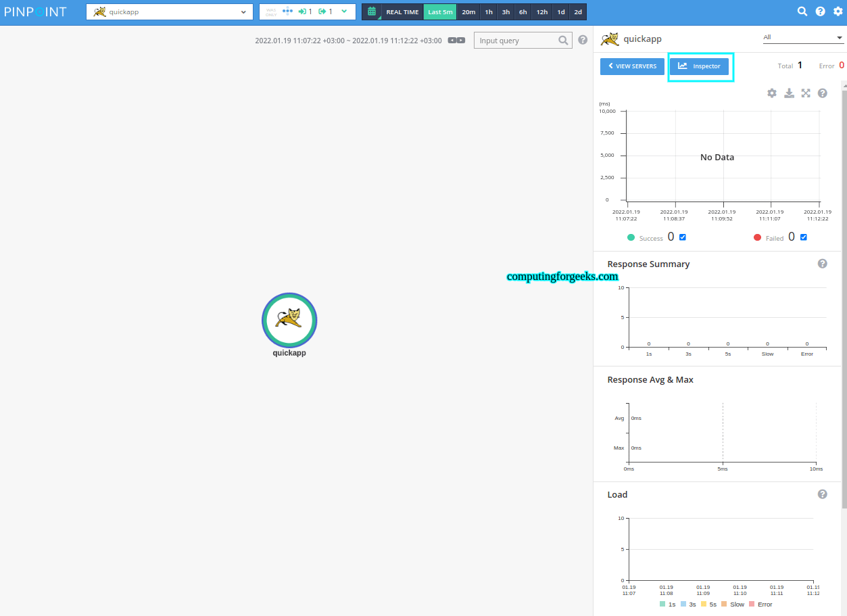Open the All agents dropdown
The height and width of the screenshot is (616, 847).
tap(804, 37)
